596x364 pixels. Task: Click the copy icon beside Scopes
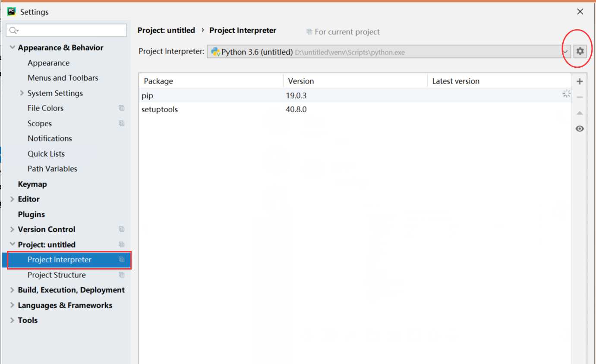coord(122,123)
